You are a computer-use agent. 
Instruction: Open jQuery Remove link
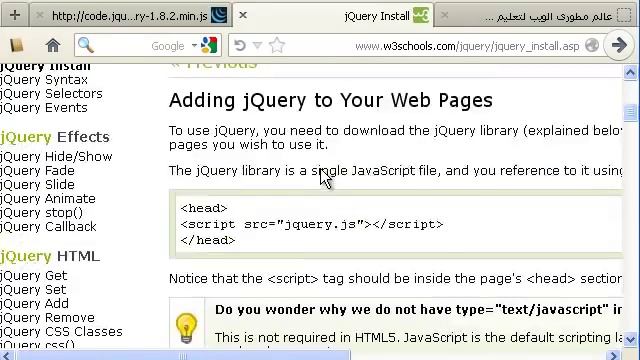[x=47, y=317]
